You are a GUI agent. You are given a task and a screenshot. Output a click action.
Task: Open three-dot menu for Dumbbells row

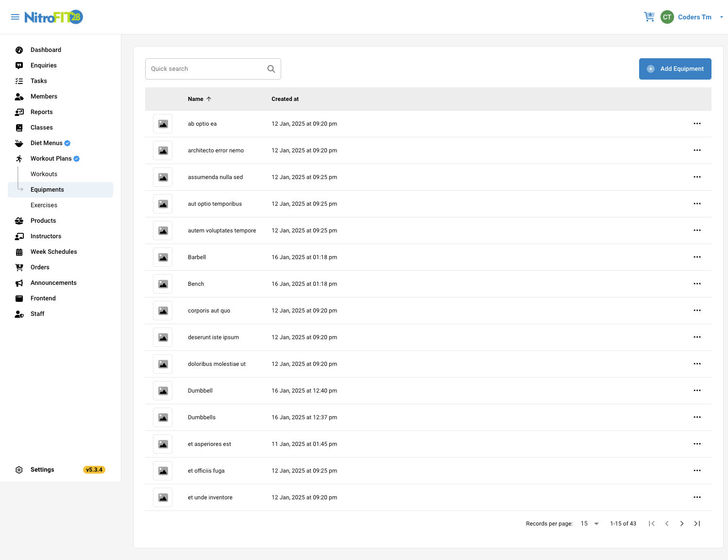697,417
